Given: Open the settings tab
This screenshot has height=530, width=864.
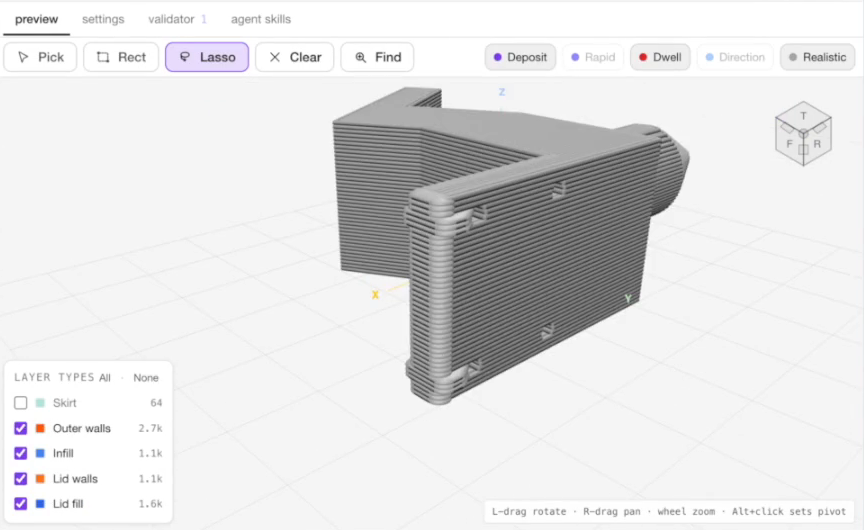Looking at the screenshot, I should (103, 19).
